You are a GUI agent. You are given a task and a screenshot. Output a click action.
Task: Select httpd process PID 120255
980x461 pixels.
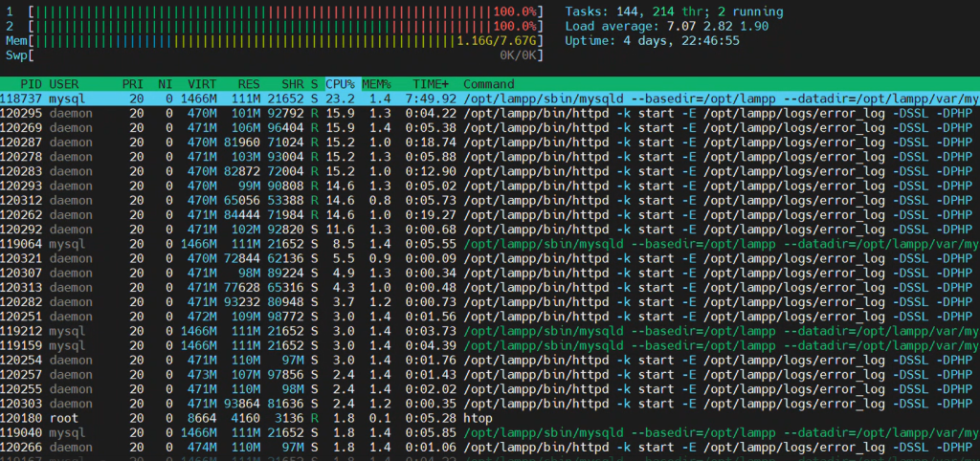pyautogui.click(x=490, y=389)
